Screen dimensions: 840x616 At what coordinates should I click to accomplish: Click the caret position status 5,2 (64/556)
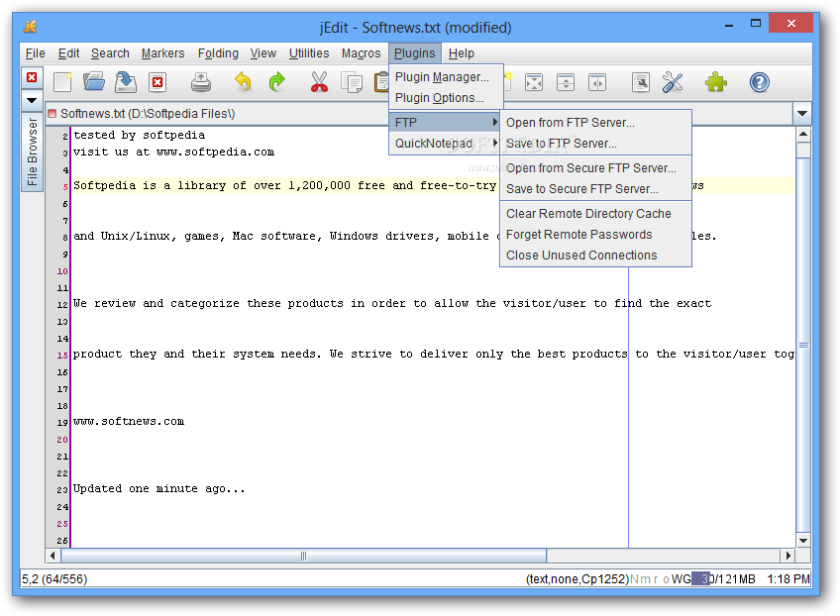tap(54, 579)
